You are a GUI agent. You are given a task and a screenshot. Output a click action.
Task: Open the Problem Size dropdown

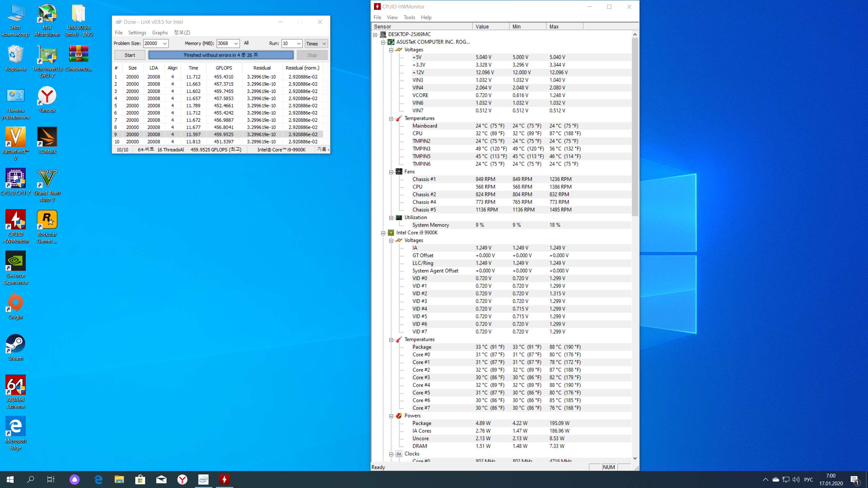pyautogui.click(x=165, y=43)
